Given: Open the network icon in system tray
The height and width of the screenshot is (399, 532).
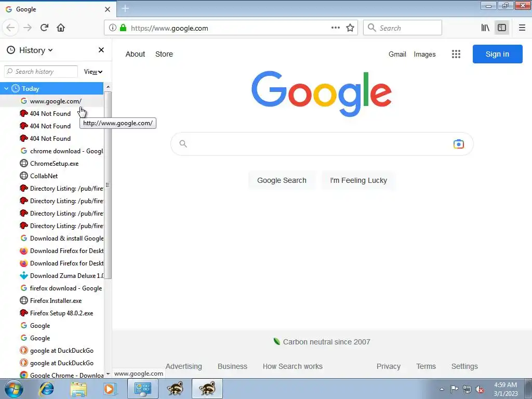Looking at the screenshot, I should point(467,390).
